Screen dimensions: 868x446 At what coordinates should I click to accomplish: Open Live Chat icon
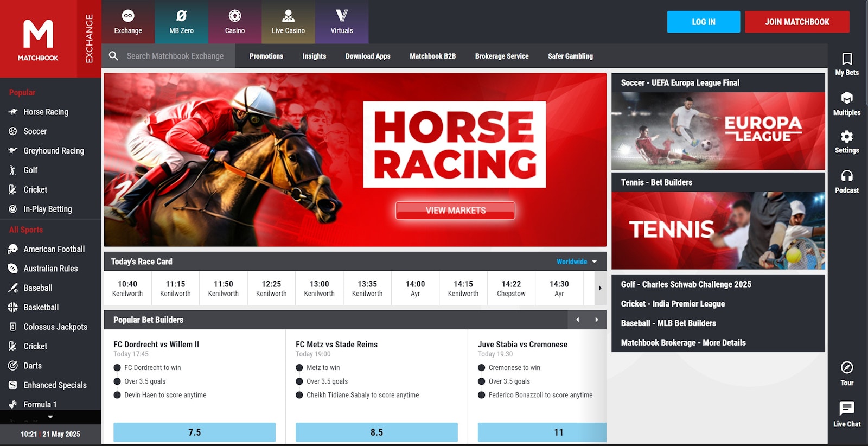tap(846, 408)
